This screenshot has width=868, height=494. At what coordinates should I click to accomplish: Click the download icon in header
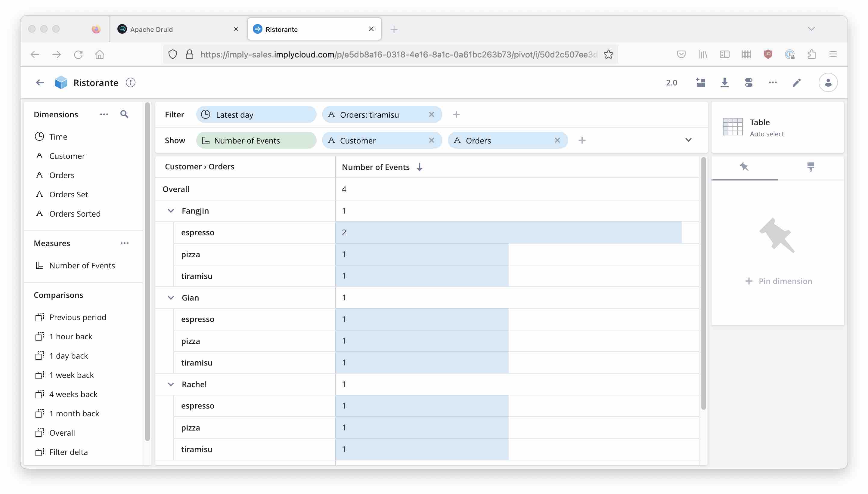[x=724, y=82]
